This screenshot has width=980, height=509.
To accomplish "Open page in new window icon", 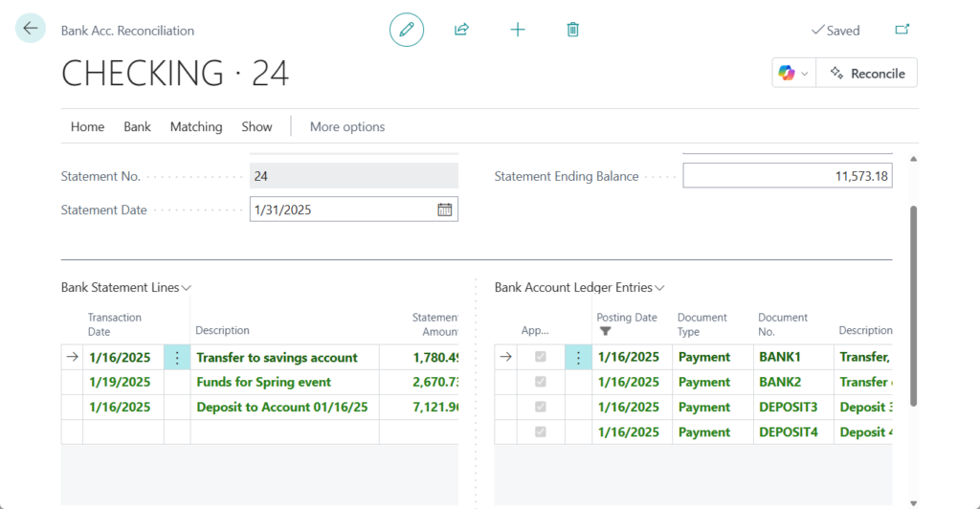I will pyautogui.click(x=902, y=30).
